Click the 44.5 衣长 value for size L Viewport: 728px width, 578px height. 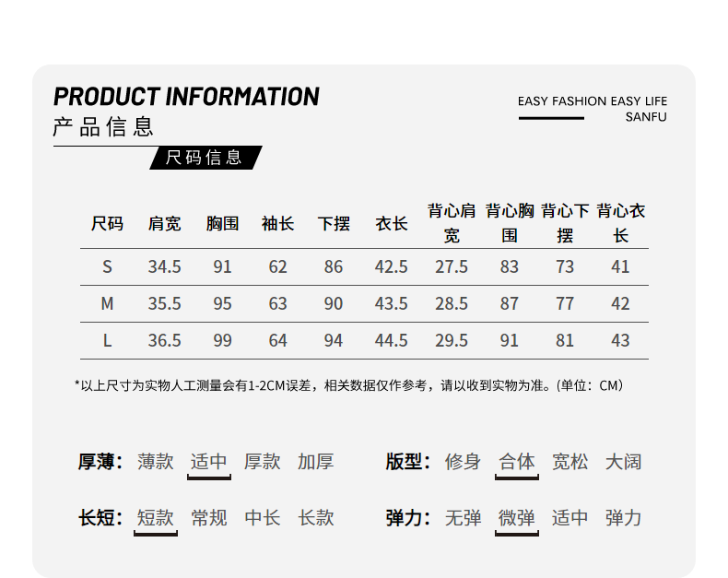[x=391, y=340]
